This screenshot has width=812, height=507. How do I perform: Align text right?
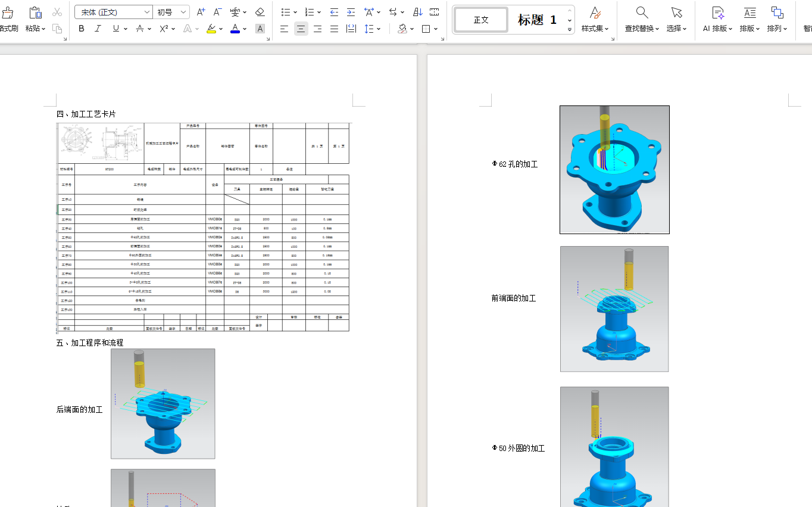pyautogui.click(x=318, y=29)
